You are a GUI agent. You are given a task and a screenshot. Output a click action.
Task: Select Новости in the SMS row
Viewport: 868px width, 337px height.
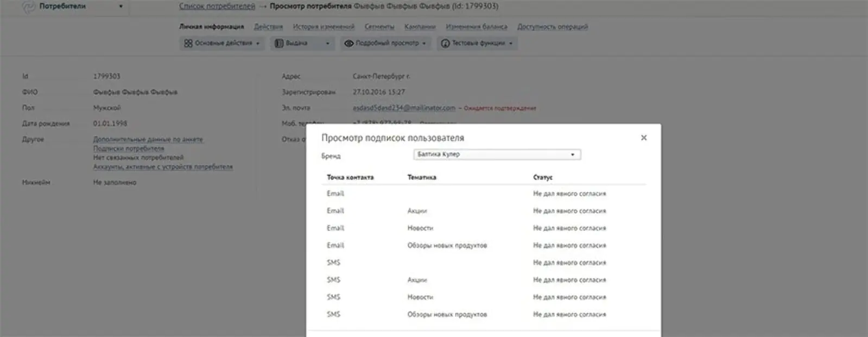pyautogui.click(x=420, y=297)
